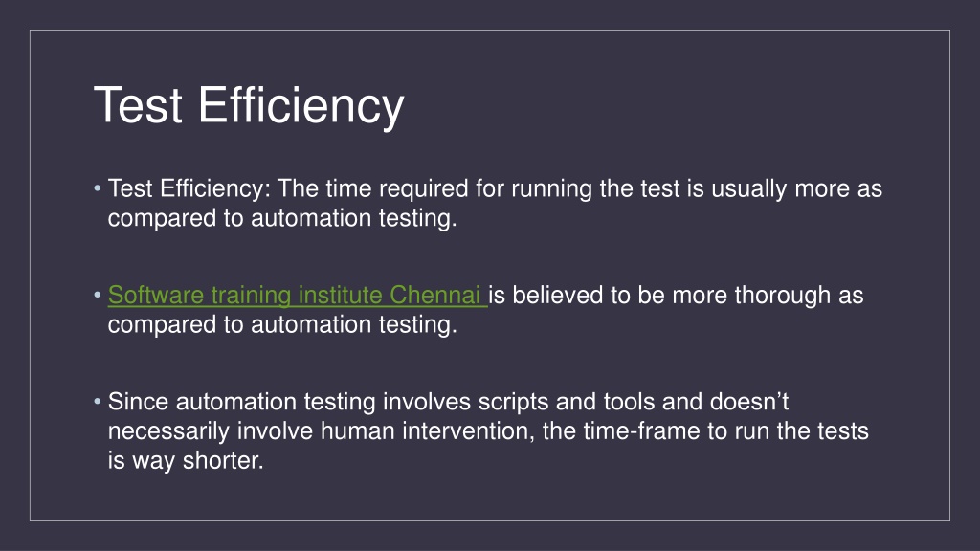Screen dimensions: 980x551
Task: Select the "Test Efficiency" slide title
Action: [x=250, y=105]
